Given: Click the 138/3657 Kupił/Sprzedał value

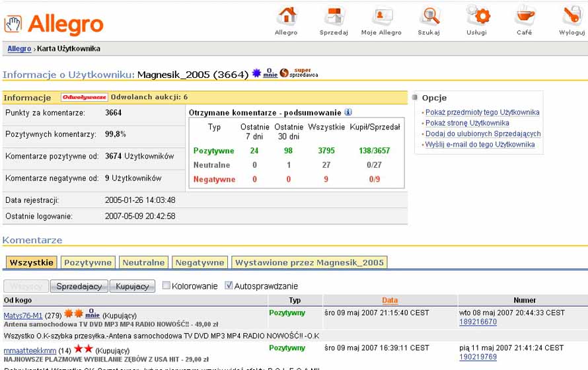Looking at the screenshot, I should click(x=374, y=151).
